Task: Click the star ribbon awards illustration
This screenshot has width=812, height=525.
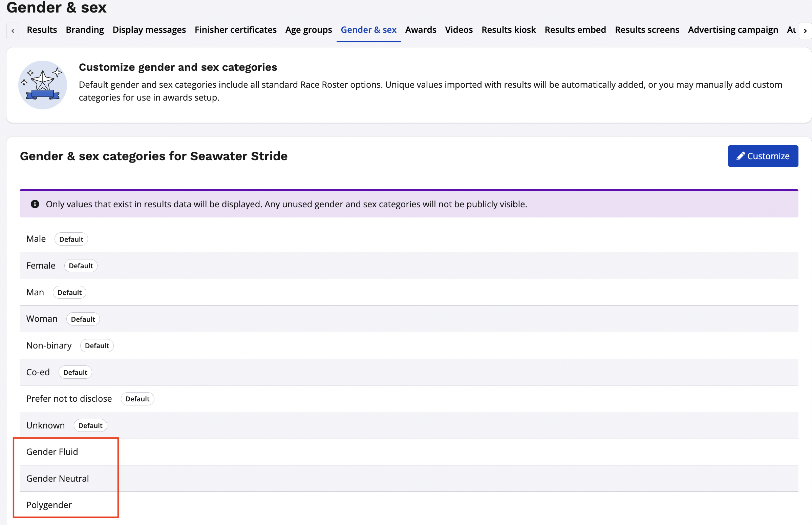Action: 43,85
